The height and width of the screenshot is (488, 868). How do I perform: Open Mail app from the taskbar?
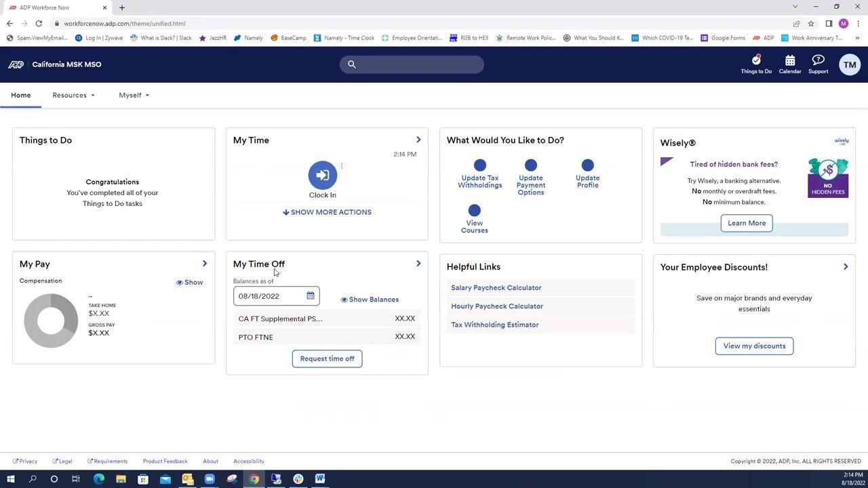click(x=165, y=479)
